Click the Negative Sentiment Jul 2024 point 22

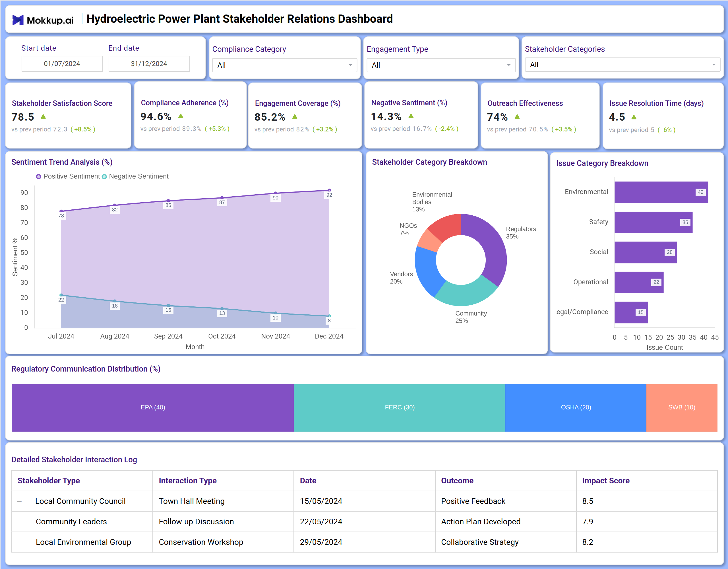pos(61,295)
